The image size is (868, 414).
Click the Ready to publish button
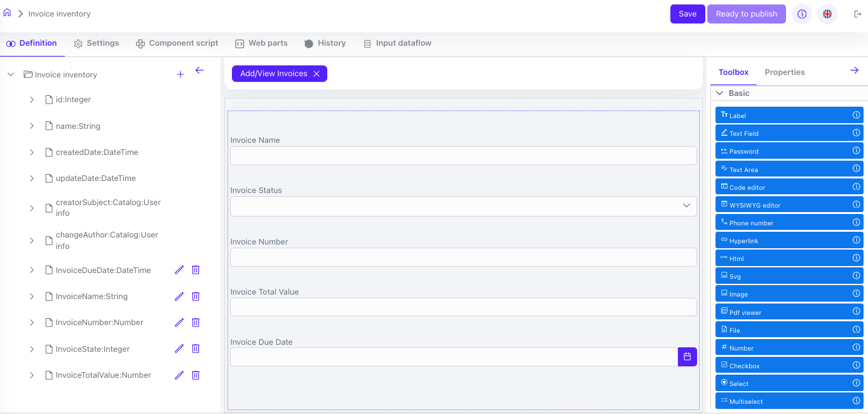click(746, 14)
